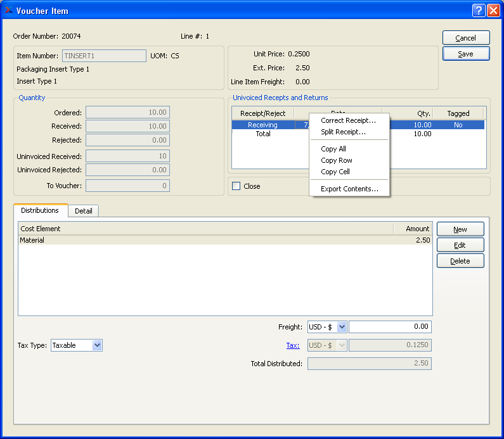Close the Voucher Item window
Screen dimensions: 504x439
click(x=493, y=11)
